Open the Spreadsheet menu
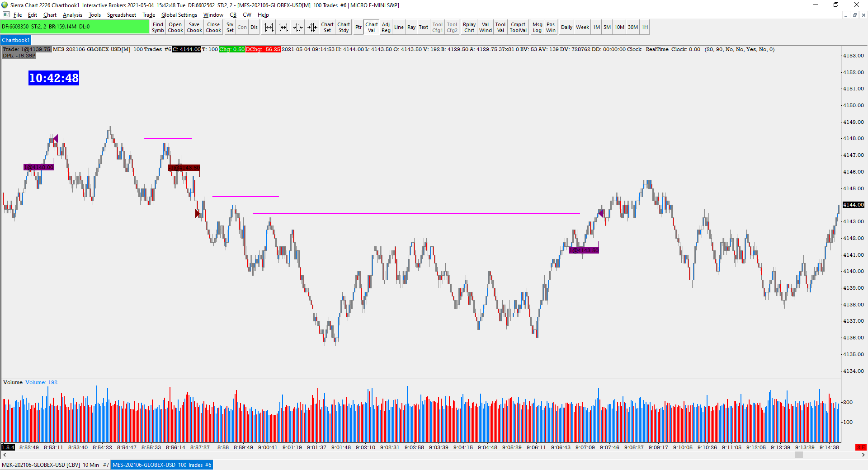Image resolution: width=868 pixels, height=470 pixels. [121, 15]
